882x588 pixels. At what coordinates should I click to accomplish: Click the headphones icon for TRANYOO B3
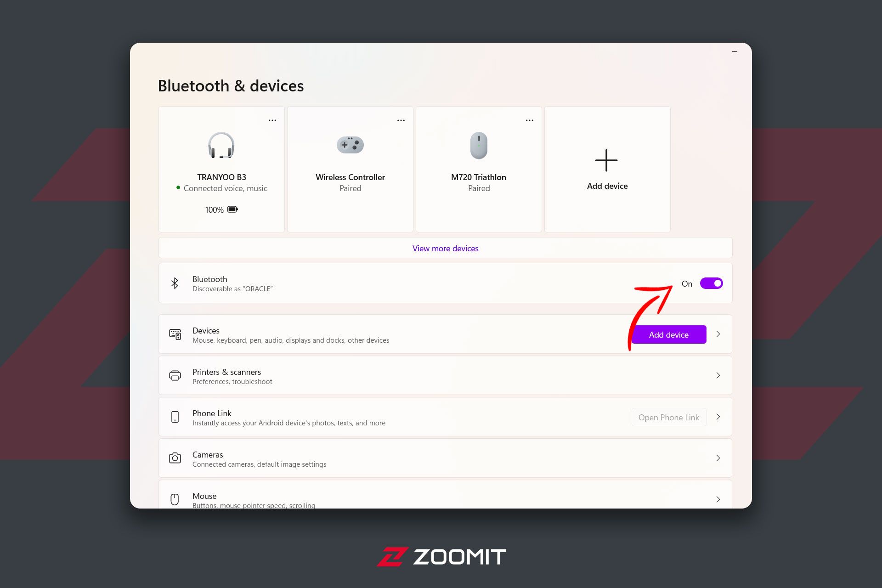tap(221, 146)
